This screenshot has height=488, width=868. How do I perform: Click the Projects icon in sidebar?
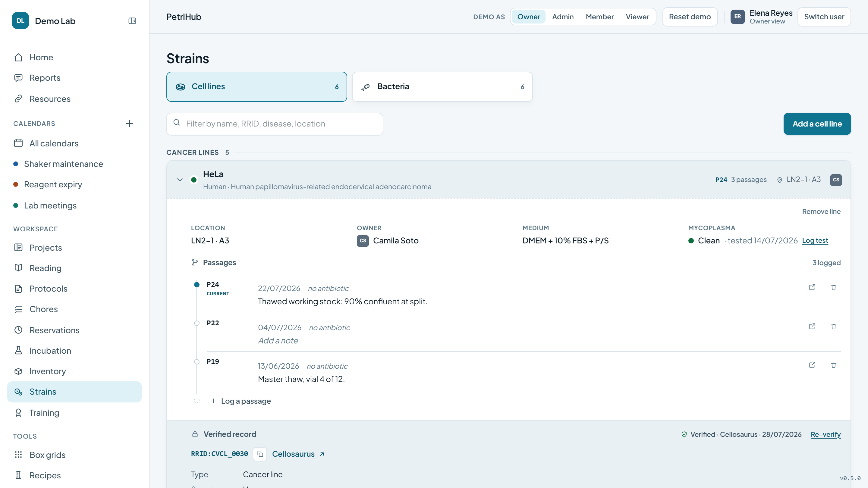(x=18, y=248)
